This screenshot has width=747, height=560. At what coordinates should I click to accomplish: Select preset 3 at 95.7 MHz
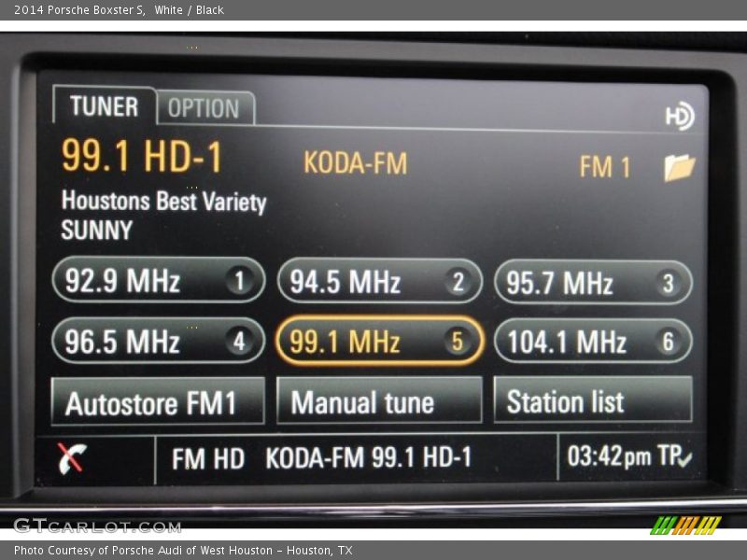click(x=593, y=283)
